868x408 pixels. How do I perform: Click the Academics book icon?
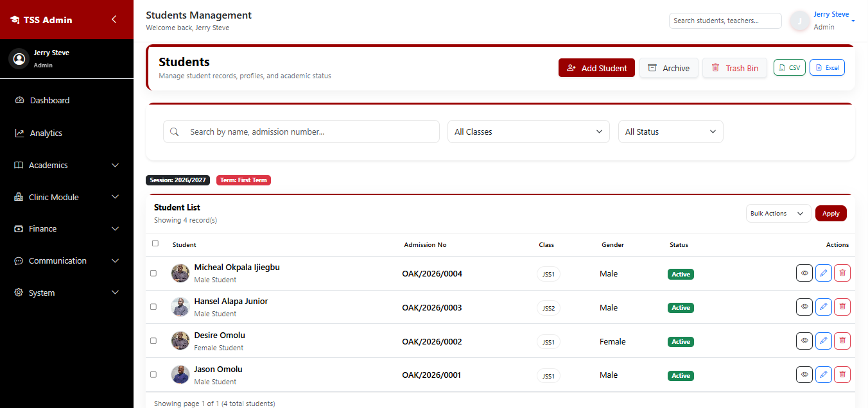[19, 165]
